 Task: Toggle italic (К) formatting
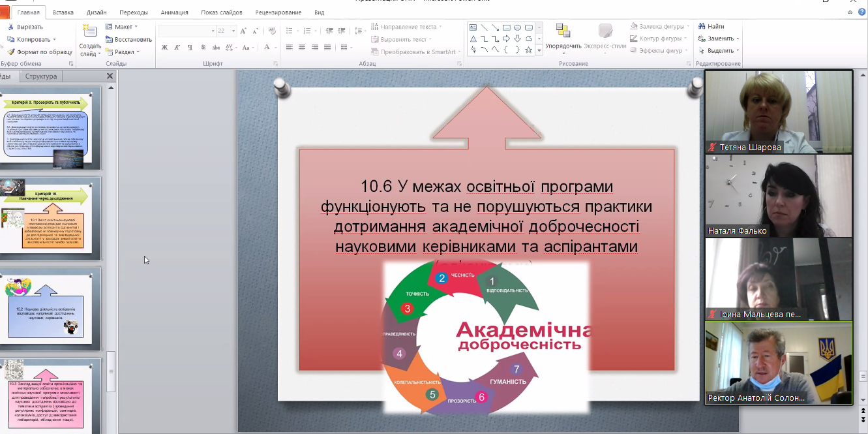coord(177,47)
